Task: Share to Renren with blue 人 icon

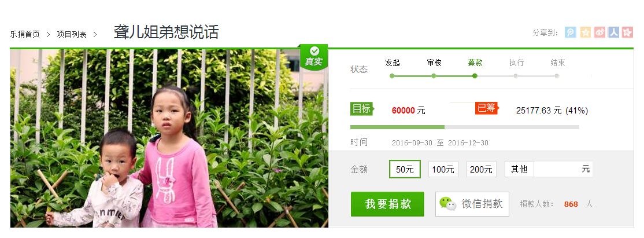Action: click(x=613, y=32)
